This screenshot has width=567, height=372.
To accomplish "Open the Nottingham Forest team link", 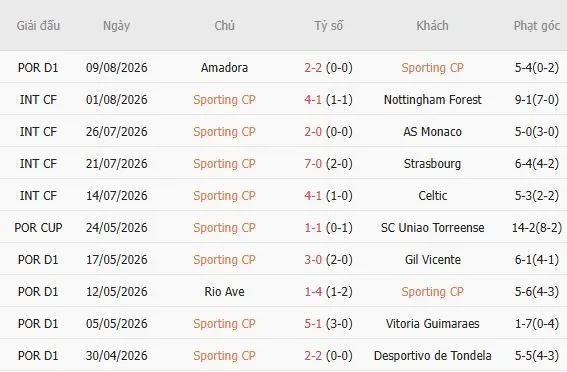I will 432,99.
